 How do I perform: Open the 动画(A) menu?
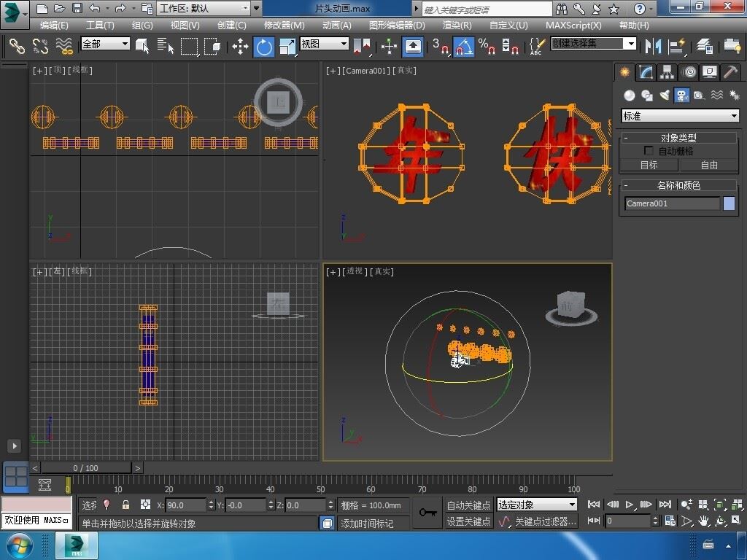[337, 26]
